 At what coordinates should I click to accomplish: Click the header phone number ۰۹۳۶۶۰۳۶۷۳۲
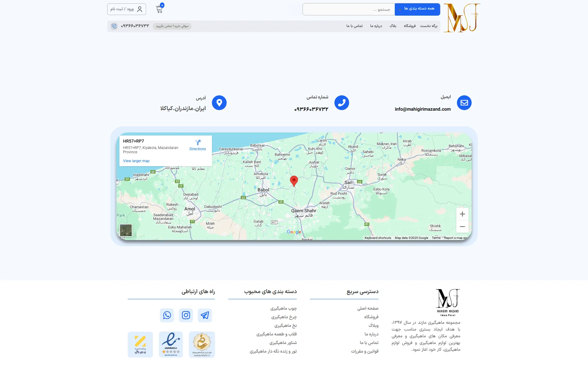click(x=135, y=26)
